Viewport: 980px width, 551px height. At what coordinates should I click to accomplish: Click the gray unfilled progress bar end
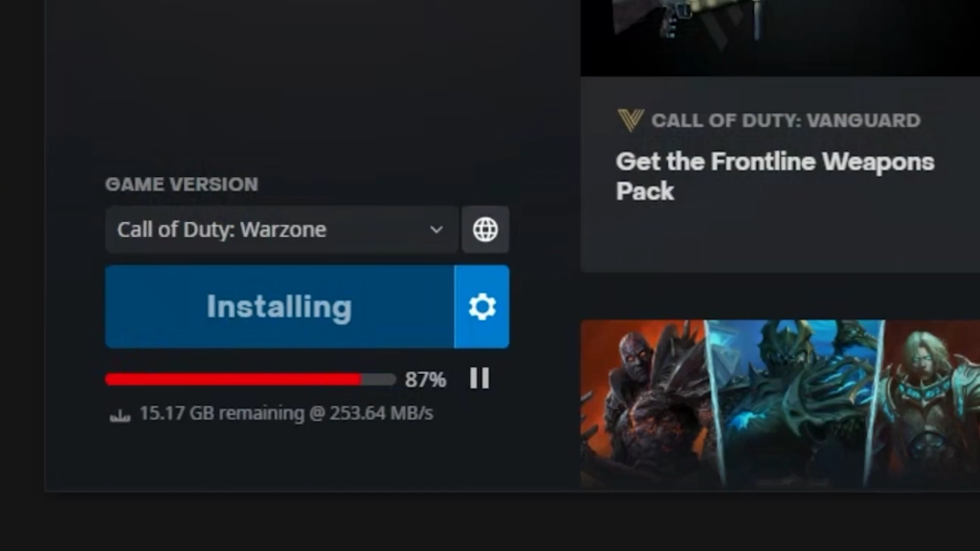[x=379, y=379]
